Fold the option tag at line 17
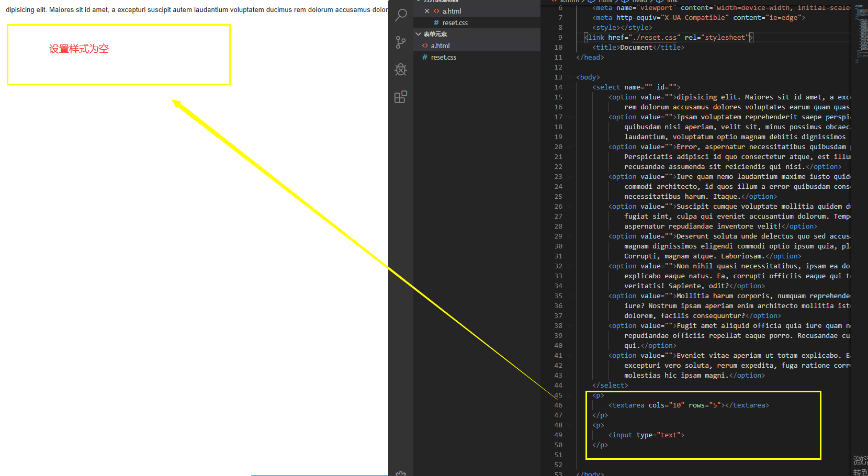The height and width of the screenshot is (476, 868). pyautogui.click(x=571, y=117)
